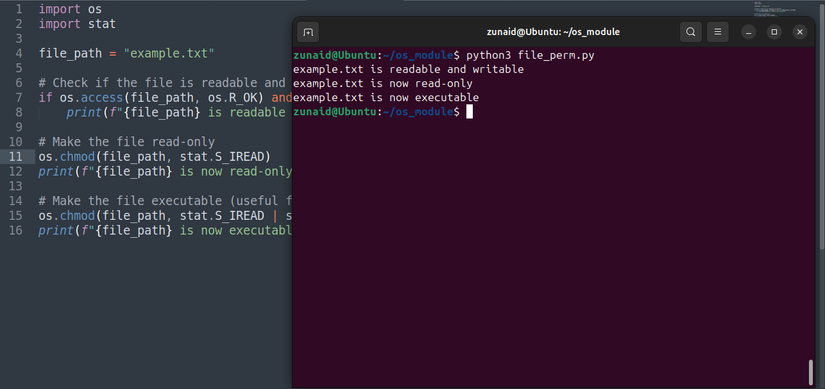Click comment '# Make the file read-only'

coord(126,142)
